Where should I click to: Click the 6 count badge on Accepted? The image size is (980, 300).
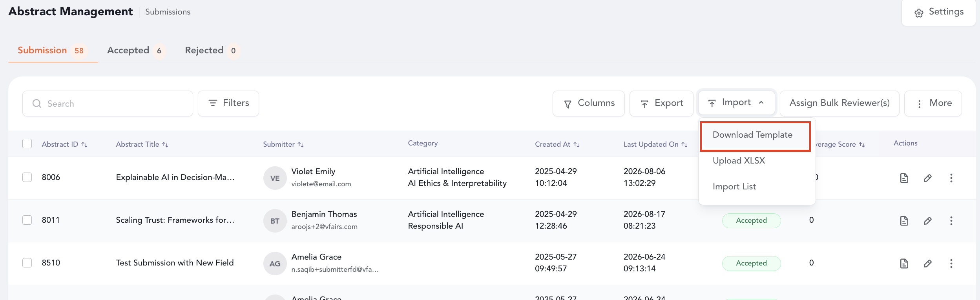coord(159,51)
